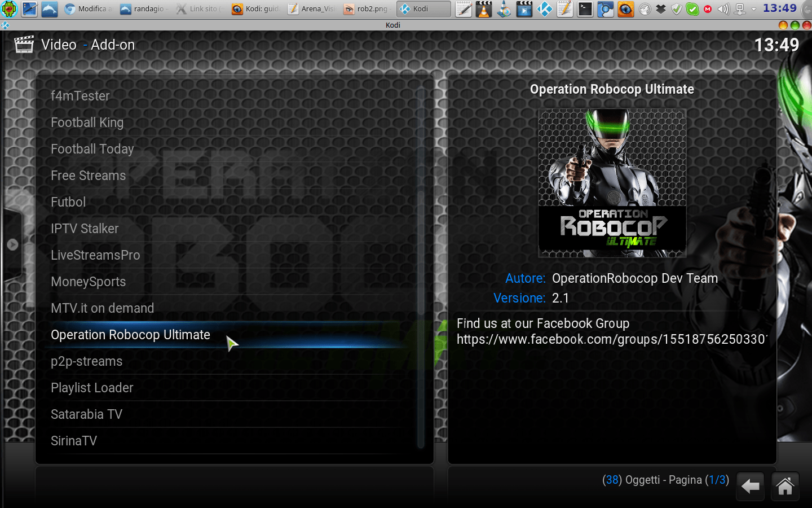The width and height of the screenshot is (812, 508).
Task: Launch the notepad text editor from taskbar
Action: point(464,9)
